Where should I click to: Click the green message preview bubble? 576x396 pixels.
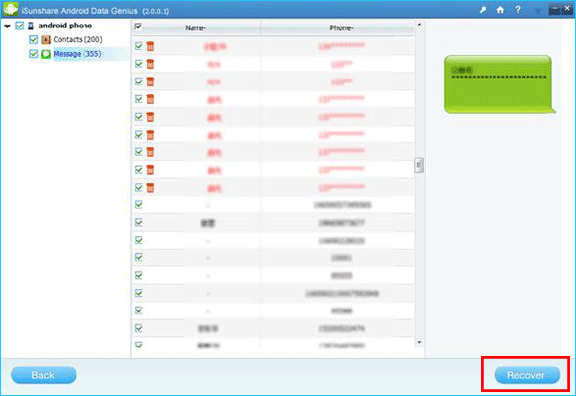[x=498, y=84]
